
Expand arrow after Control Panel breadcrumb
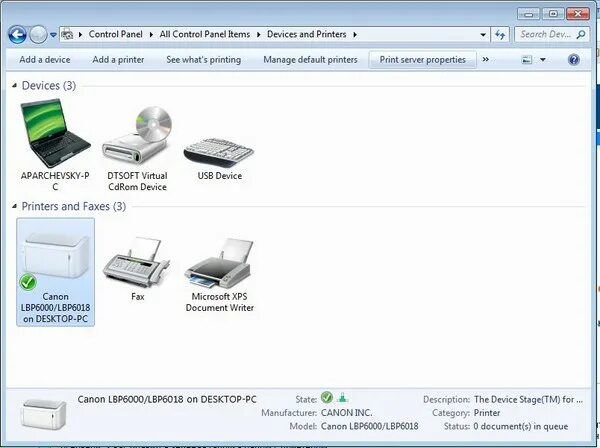pyautogui.click(x=151, y=34)
